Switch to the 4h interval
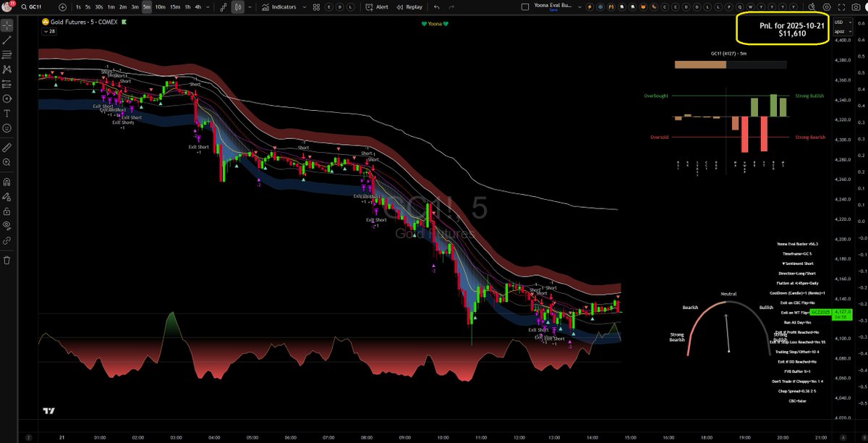 (198, 7)
